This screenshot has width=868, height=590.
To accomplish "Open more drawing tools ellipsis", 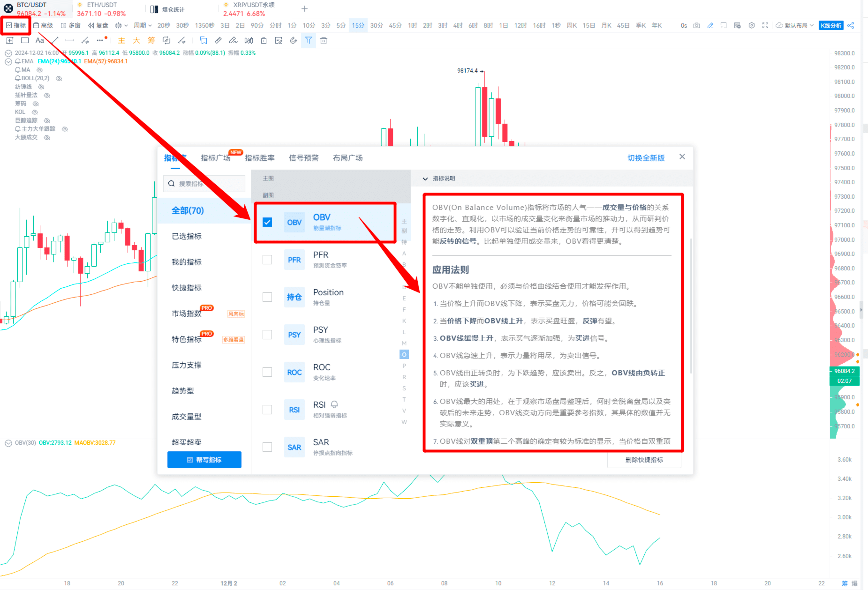I will 100,40.
